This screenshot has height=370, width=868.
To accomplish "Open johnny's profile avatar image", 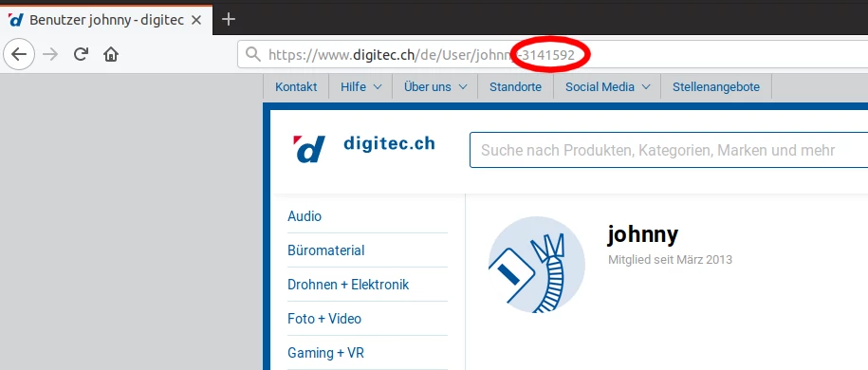I will 536,265.
